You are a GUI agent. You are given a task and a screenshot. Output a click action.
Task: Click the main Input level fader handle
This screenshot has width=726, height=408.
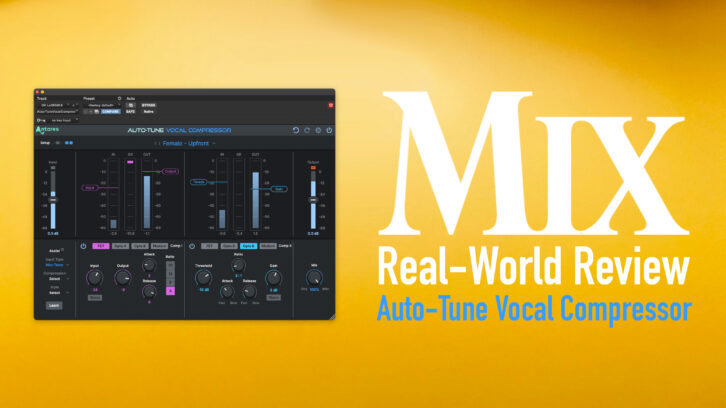pyautogui.click(x=53, y=200)
